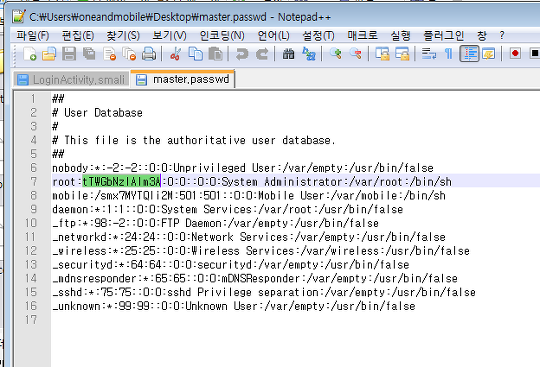This screenshot has height=367, width=540.
Task: Save the current file
Action: click(x=69, y=54)
